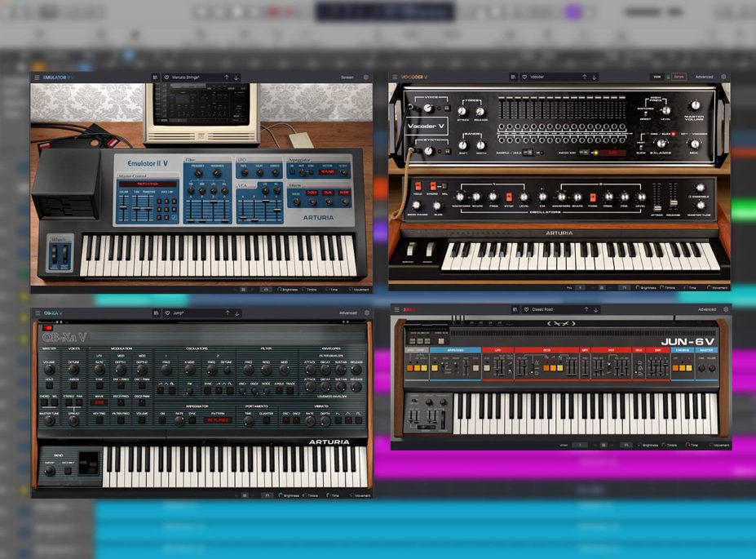Click the OB-Xa V master Volume knob
The width and height of the screenshot is (756, 559).
(x=49, y=370)
